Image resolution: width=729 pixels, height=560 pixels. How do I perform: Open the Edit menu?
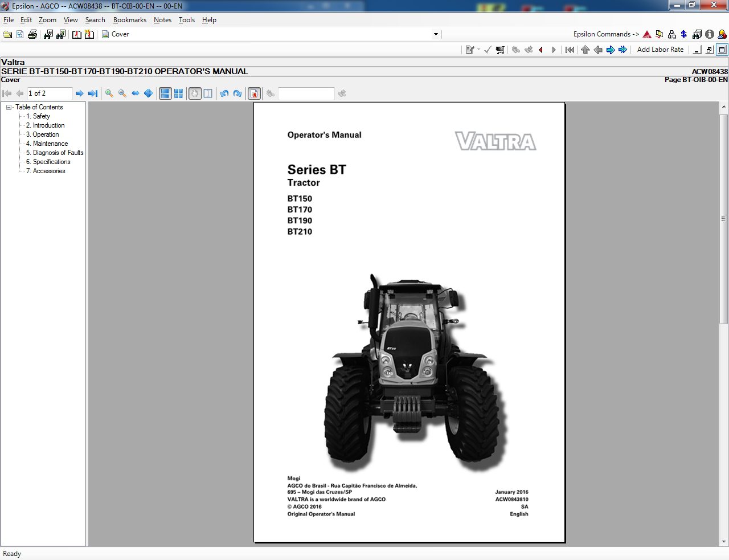26,20
